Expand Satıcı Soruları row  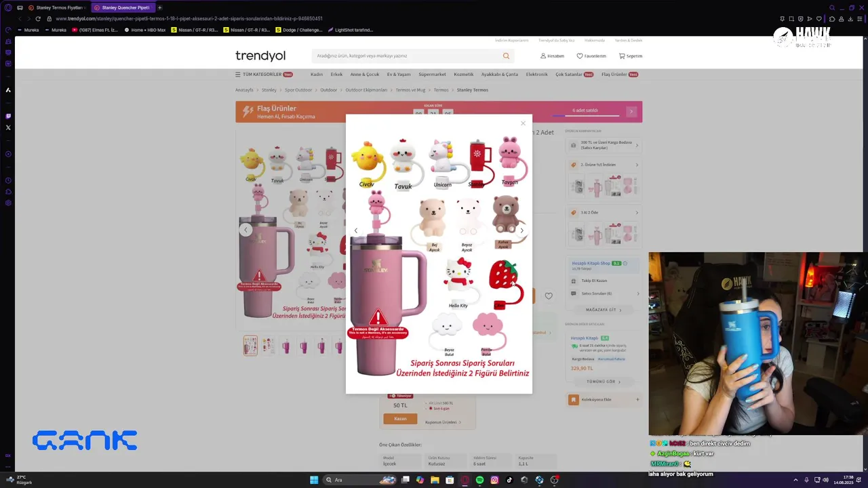point(603,293)
